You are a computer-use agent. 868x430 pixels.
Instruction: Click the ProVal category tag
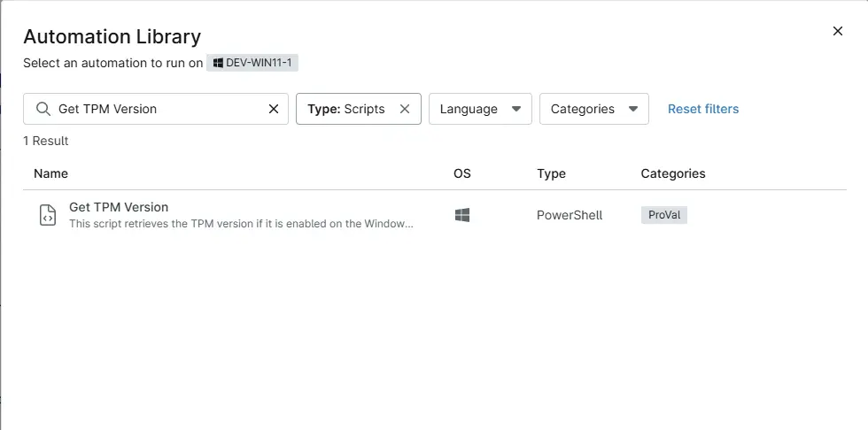point(663,215)
